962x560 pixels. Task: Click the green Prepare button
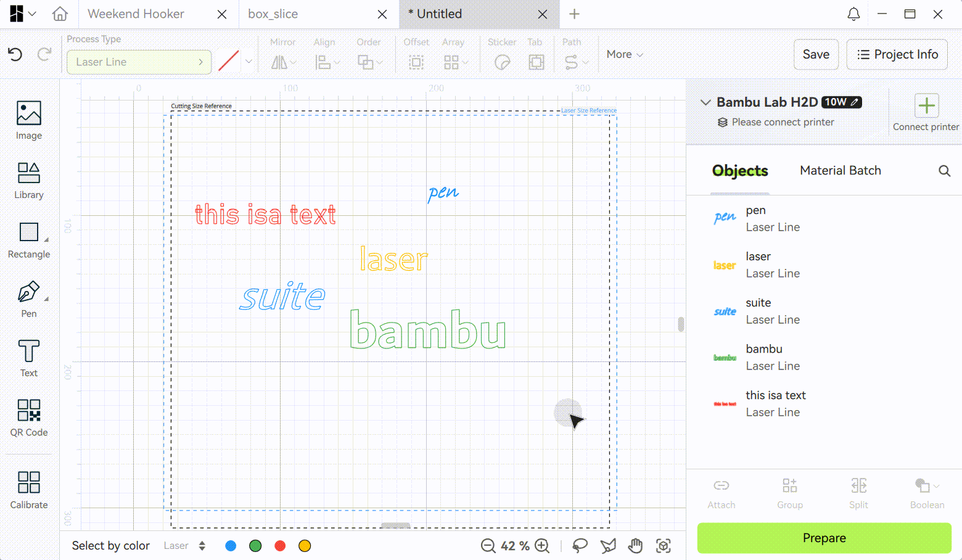824,538
